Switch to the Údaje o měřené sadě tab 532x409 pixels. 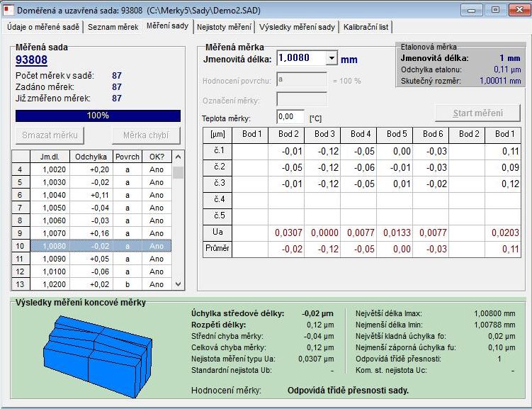click(x=43, y=27)
